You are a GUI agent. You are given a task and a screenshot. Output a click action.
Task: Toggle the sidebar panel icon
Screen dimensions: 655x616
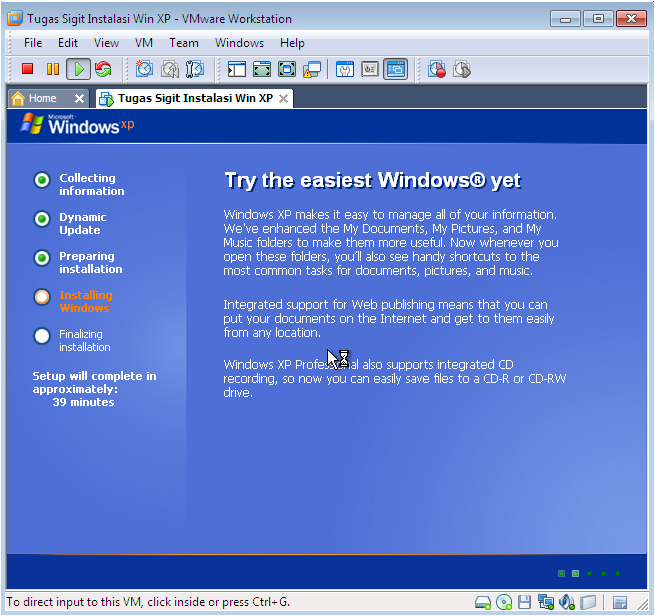click(236, 69)
